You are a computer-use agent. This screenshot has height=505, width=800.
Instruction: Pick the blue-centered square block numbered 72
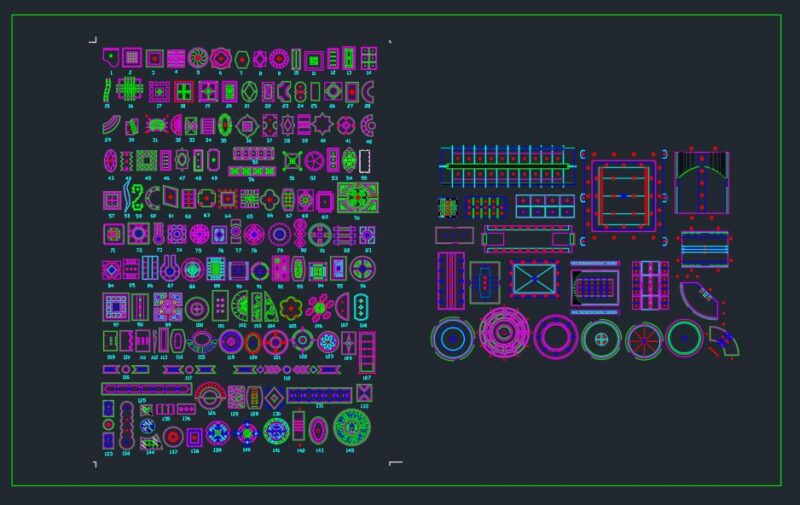pyautogui.click(x=138, y=234)
